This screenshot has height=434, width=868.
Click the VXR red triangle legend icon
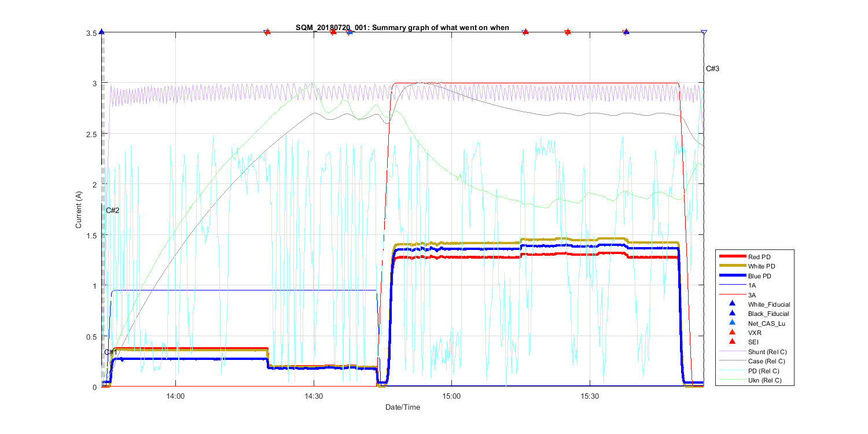click(732, 332)
